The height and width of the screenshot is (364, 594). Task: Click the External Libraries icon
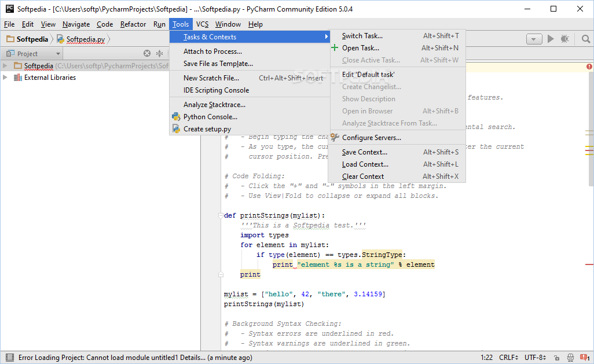(17, 78)
